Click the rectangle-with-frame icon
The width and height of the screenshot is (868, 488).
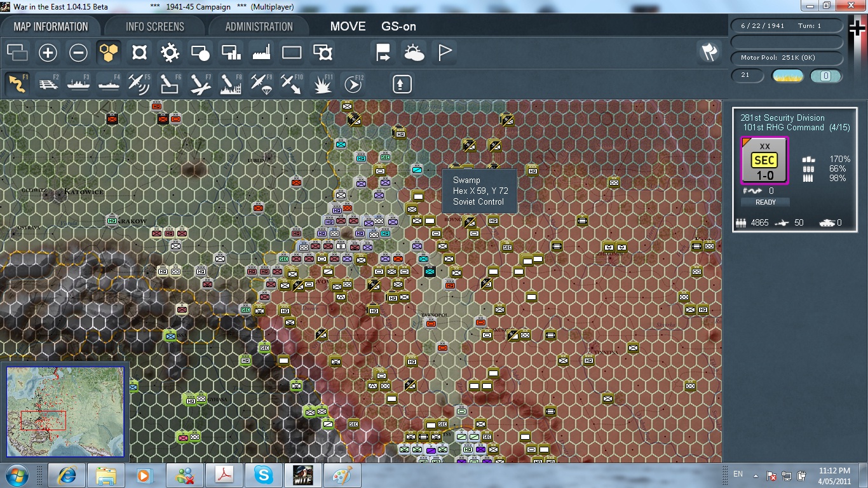click(x=323, y=53)
